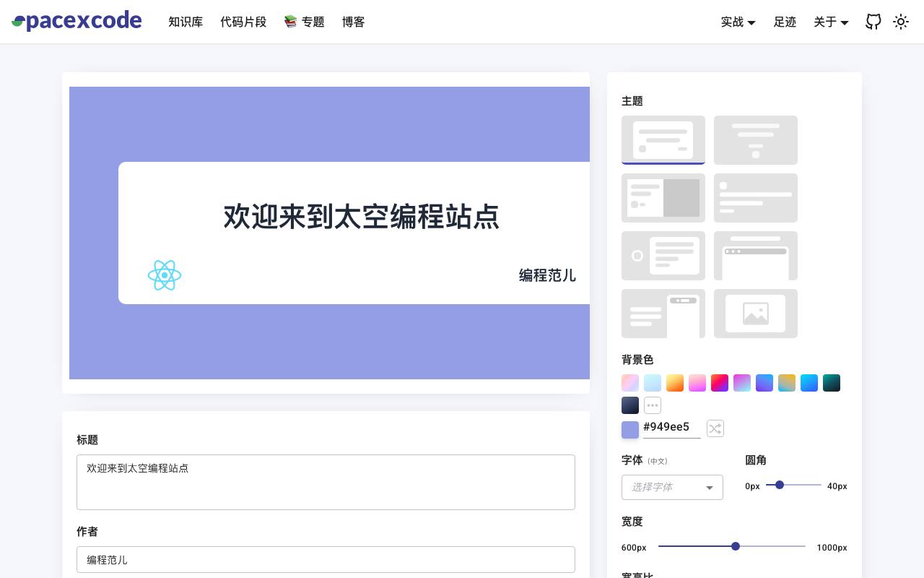The width and height of the screenshot is (924, 578).
Task: Click the 字体 label
Action: coord(632,460)
